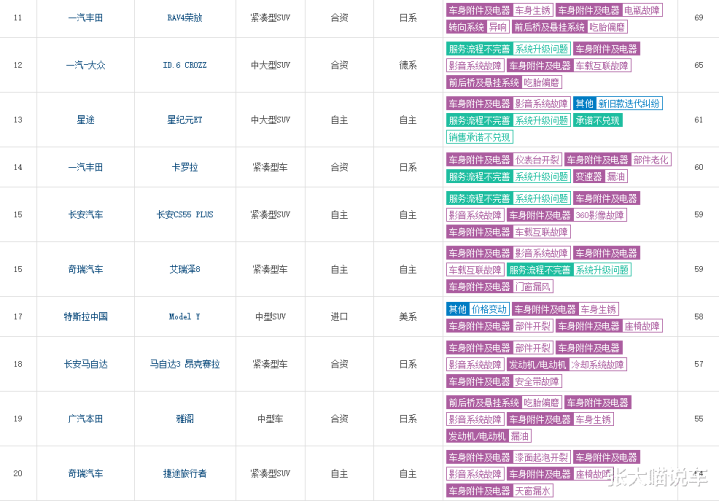Click the 德系 cell

pyautogui.click(x=408, y=65)
